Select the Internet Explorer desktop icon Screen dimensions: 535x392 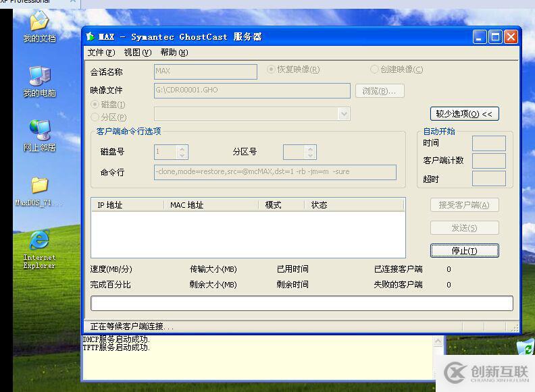pos(39,250)
